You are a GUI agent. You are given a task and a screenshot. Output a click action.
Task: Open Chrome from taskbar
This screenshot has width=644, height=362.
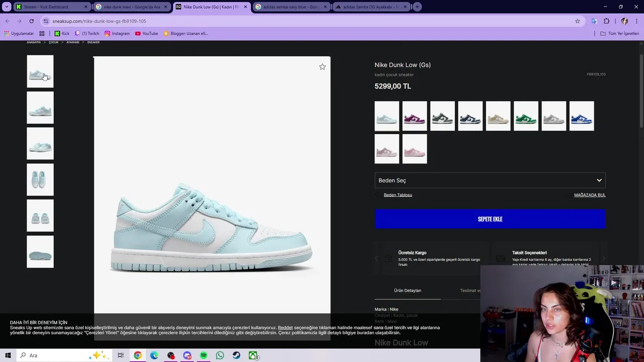[x=137, y=355]
